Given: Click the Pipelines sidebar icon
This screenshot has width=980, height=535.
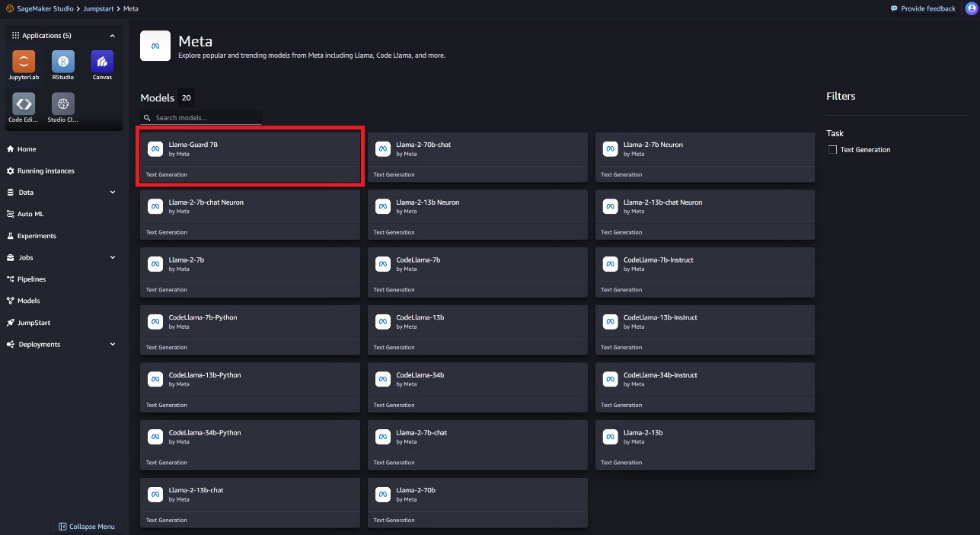Looking at the screenshot, I should tap(11, 279).
